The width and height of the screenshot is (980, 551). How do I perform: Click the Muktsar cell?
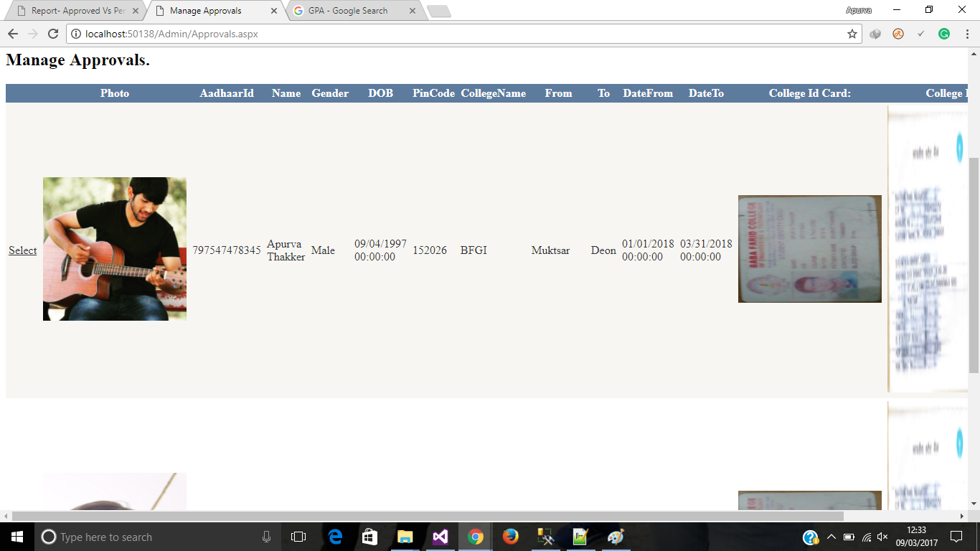(x=551, y=250)
